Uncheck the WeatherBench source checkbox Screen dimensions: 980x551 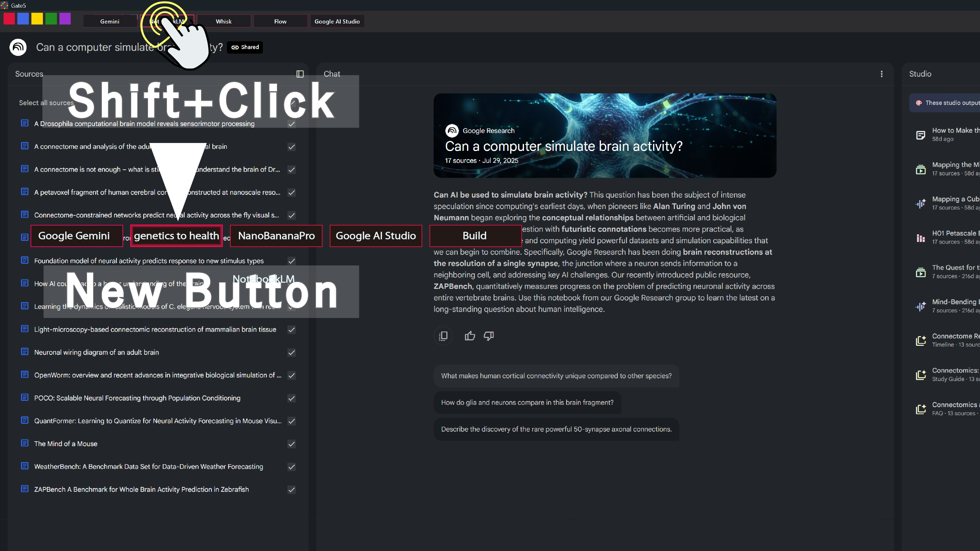[x=291, y=467]
